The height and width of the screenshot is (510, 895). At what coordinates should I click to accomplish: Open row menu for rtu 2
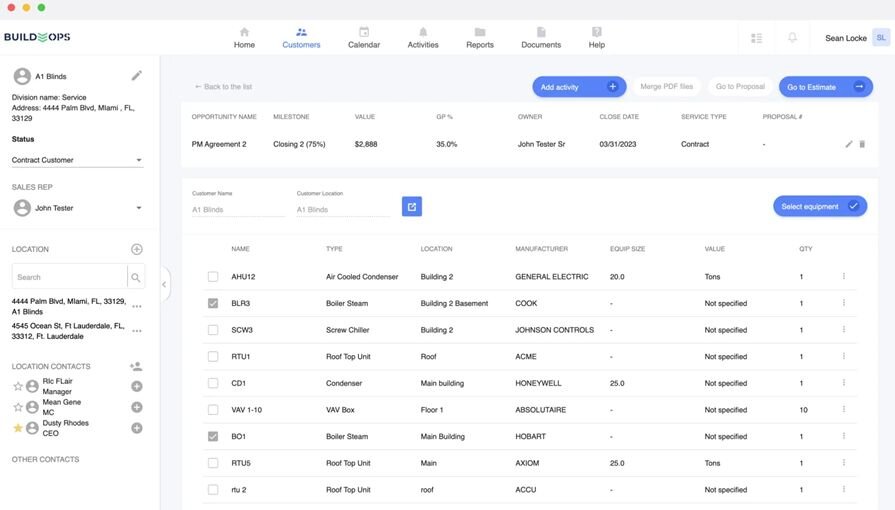tap(844, 489)
